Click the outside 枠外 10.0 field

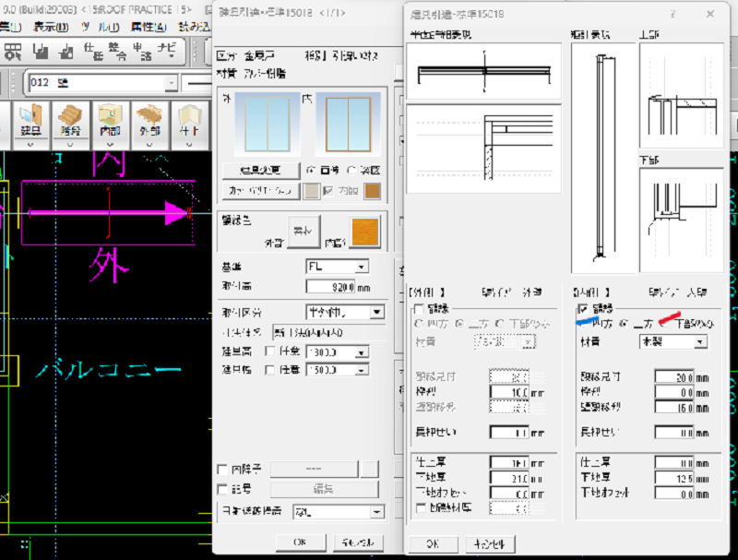[509, 392]
